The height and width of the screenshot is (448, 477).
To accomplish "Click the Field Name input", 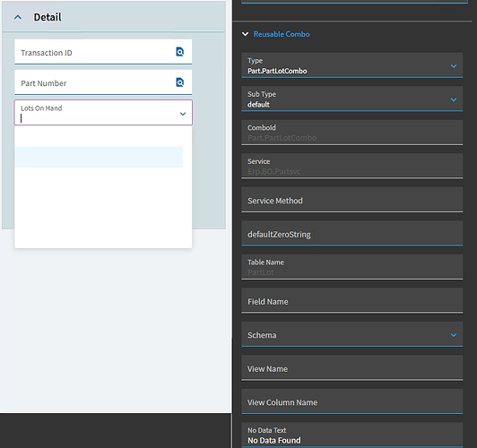I will (x=352, y=301).
